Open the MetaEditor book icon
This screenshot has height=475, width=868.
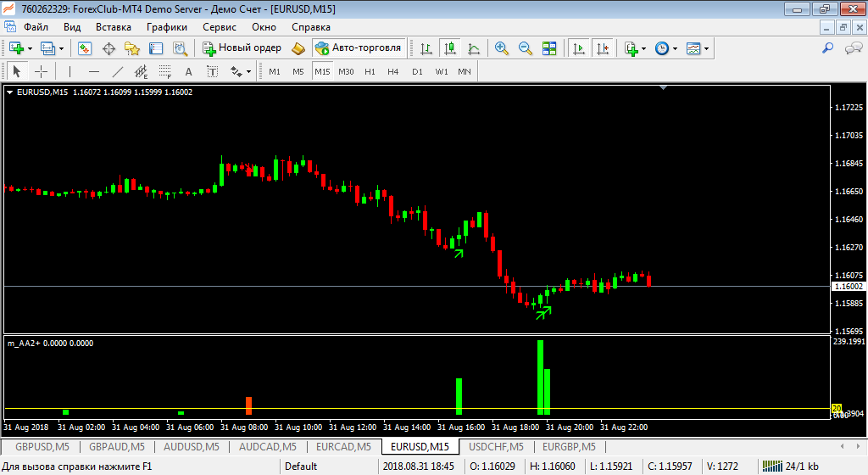tap(298, 48)
